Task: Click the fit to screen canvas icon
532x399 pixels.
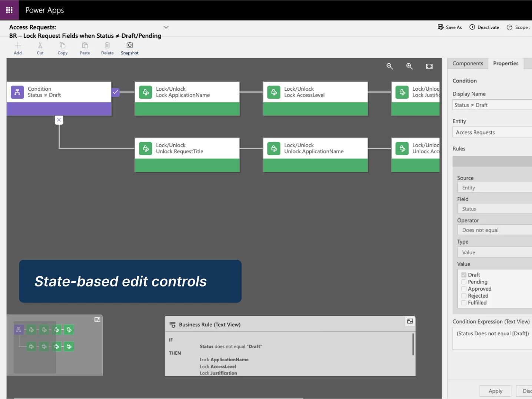Action: (x=429, y=66)
